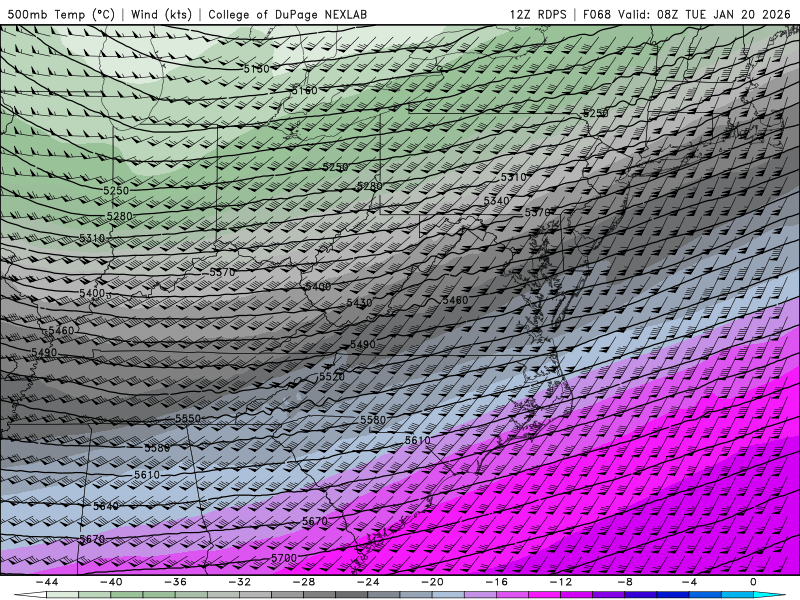
Task: Click the -4 tick on the temperature scale
Action: pos(690,582)
